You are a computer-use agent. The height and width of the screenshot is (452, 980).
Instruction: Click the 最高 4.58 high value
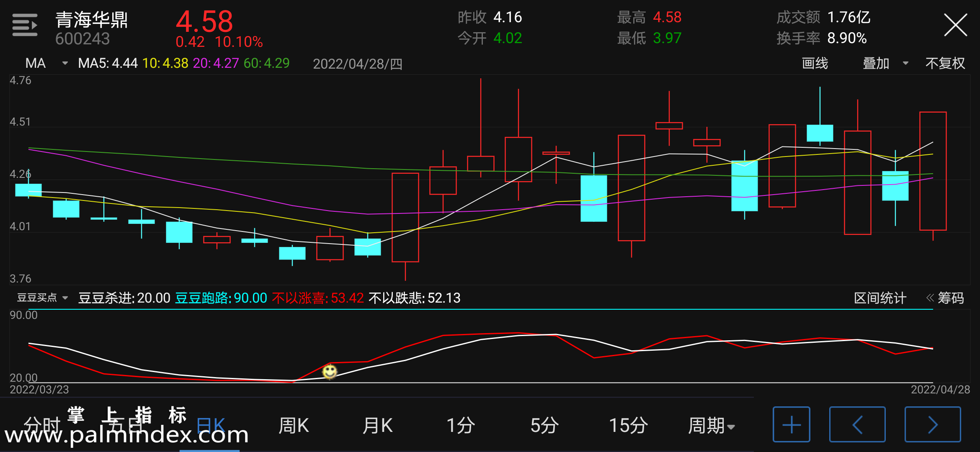650,18
